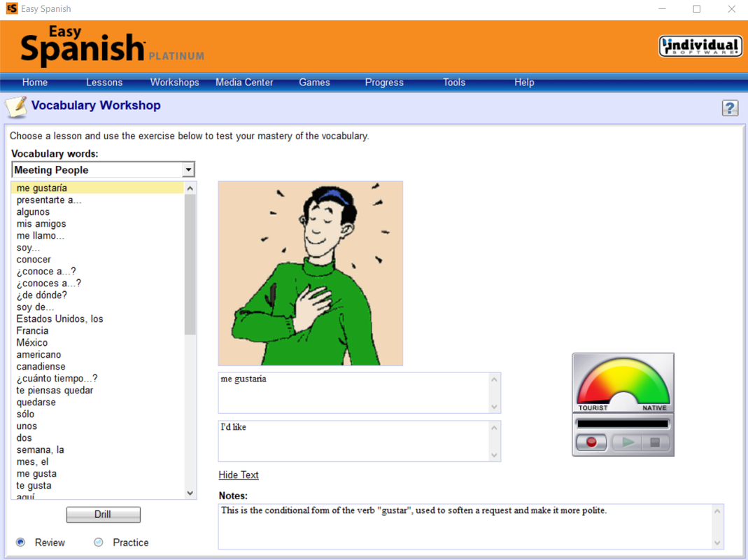Click the vocabulary list scrollbar thumb
The width and height of the screenshot is (748, 560).
click(x=190, y=265)
